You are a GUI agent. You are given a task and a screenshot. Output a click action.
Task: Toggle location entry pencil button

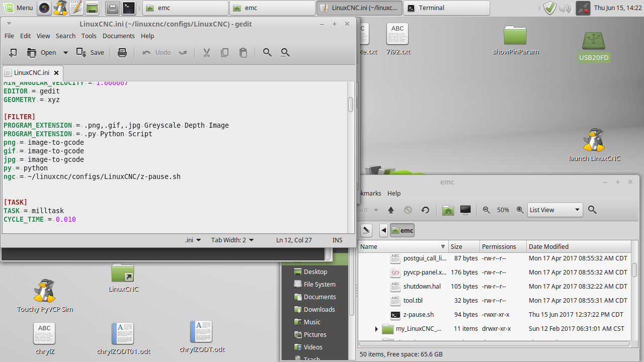[366, 230]
